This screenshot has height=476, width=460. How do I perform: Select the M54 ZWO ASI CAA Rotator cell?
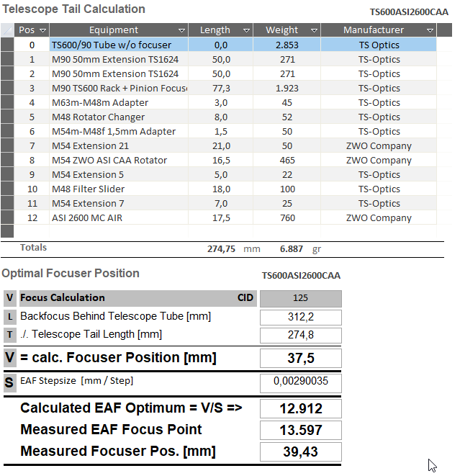click(x=119, y=160)
